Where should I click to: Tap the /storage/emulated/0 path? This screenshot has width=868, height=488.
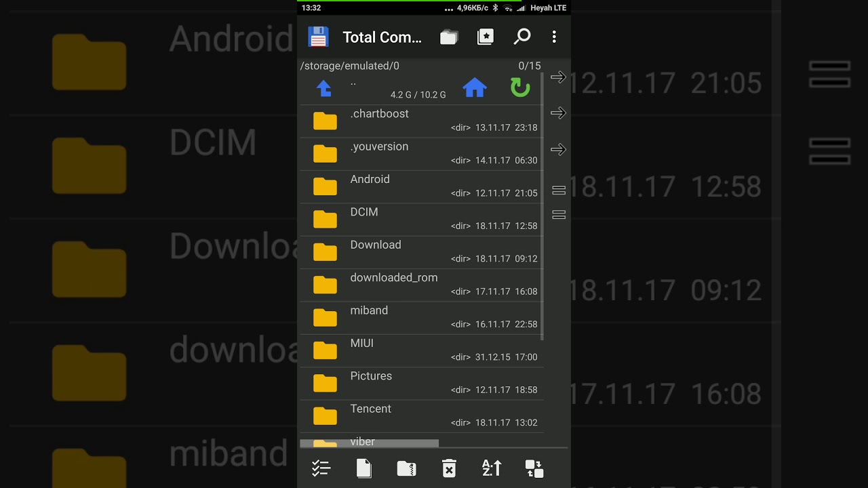click(x=350, y=66)
